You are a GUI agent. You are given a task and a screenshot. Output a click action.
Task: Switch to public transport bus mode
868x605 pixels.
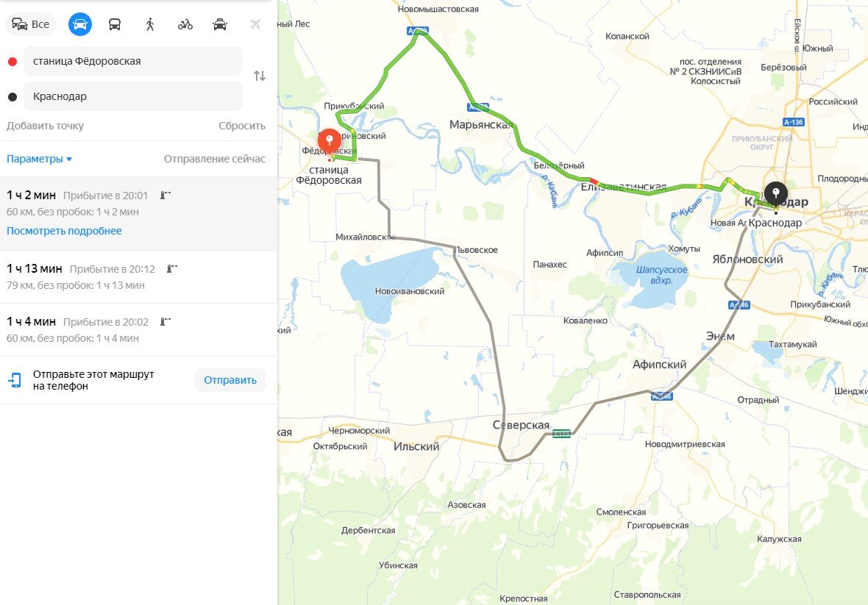(x=115, y=24)
